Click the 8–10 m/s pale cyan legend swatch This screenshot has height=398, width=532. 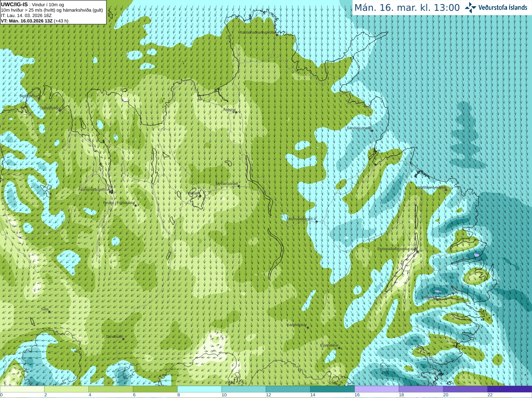tap(199, 389)
